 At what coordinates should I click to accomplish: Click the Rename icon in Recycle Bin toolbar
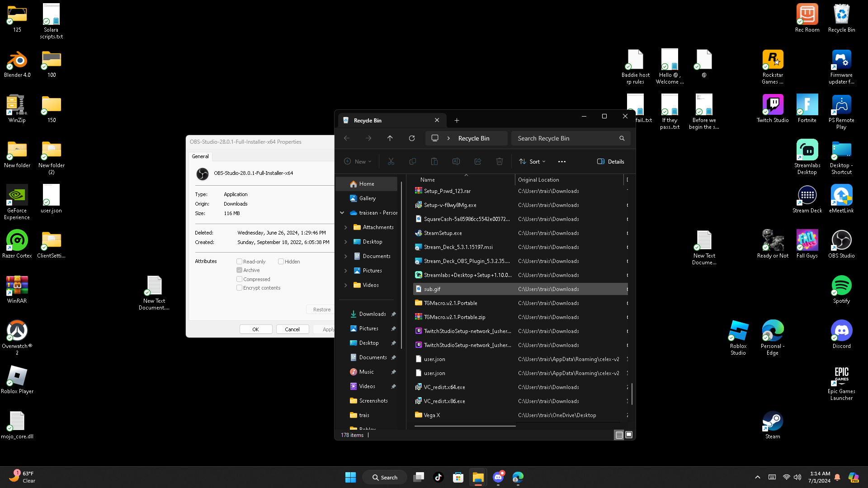456,161
